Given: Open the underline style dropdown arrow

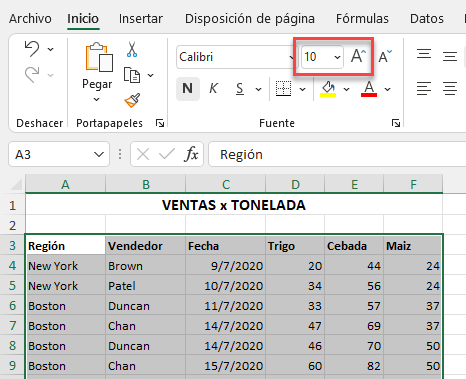Looking at the screenshot, I should click(x=259, y=89).
